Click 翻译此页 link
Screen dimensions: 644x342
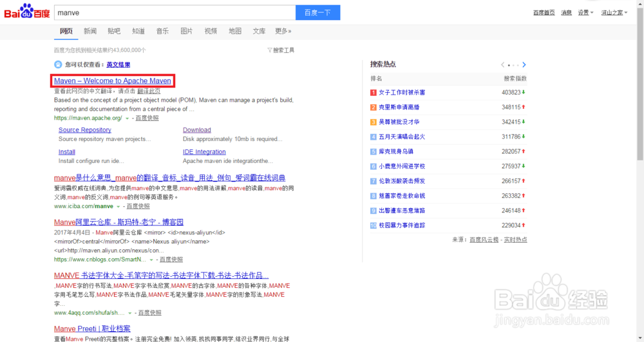click(149, 91)
